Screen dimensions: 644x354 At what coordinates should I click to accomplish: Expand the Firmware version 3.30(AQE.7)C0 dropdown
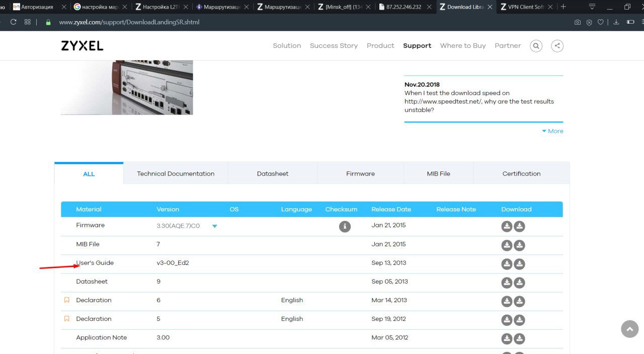click(214, 226)
